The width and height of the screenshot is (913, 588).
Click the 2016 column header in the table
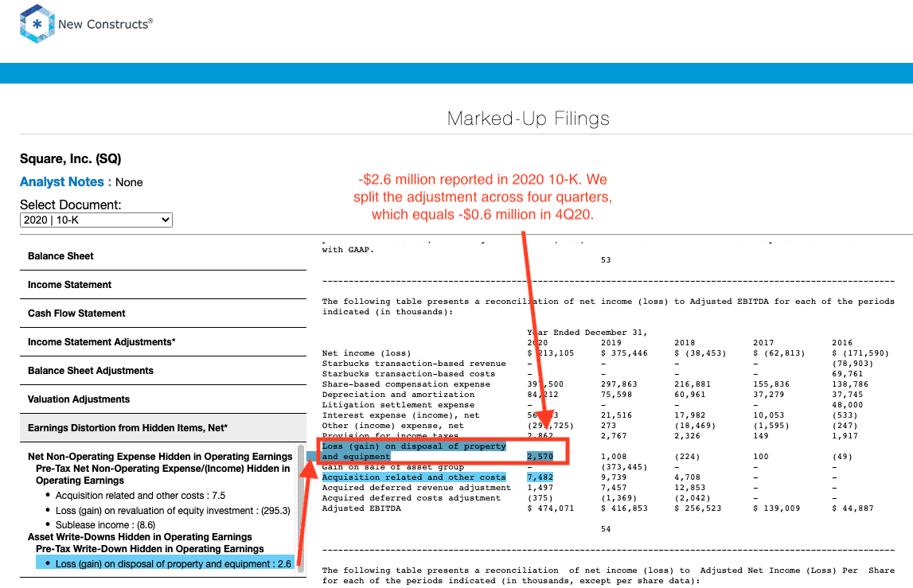click(x=842, y=343)
